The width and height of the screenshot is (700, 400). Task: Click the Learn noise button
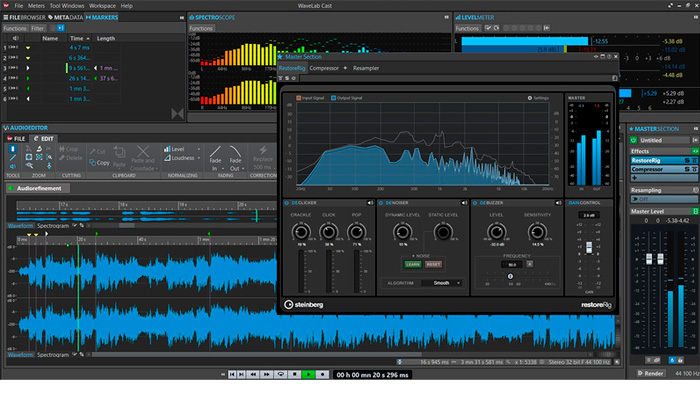(412, 264)
